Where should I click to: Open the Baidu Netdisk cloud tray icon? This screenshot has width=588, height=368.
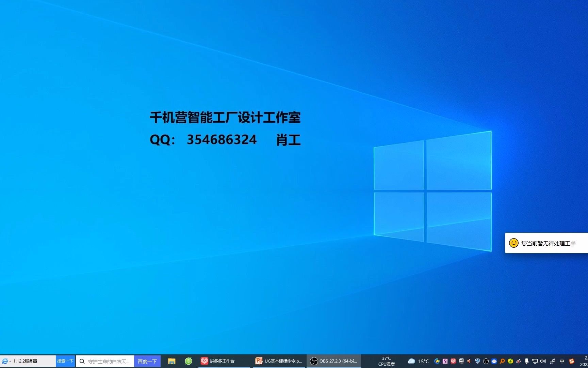coord(494,361)
